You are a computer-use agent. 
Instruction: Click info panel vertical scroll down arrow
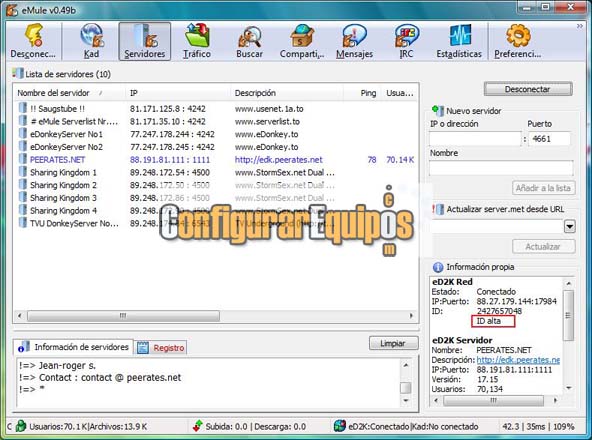point(569,388)
